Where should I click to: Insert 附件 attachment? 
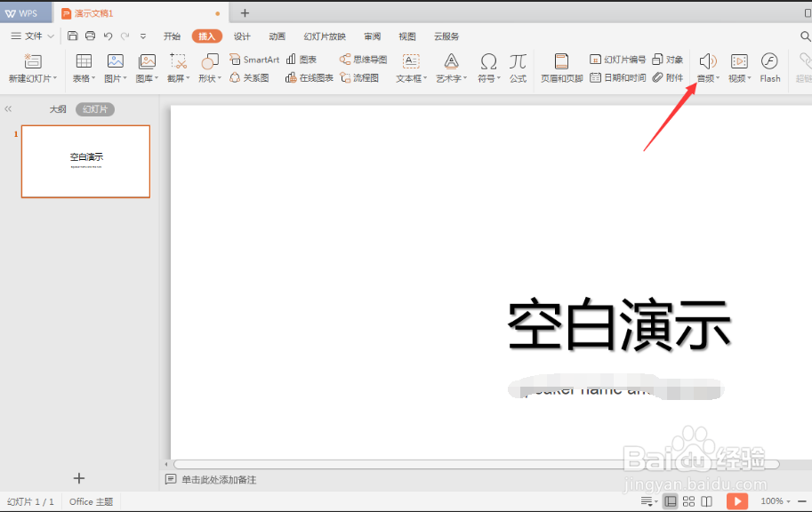tap(668, 77)
